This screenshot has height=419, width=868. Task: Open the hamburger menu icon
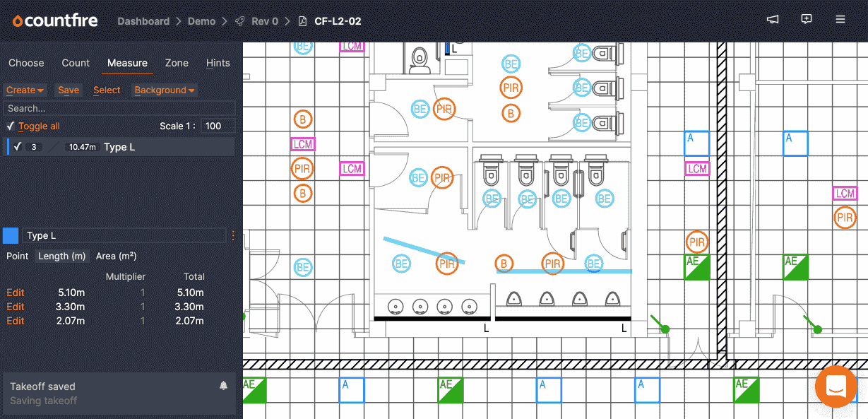(x=840, y=20)
